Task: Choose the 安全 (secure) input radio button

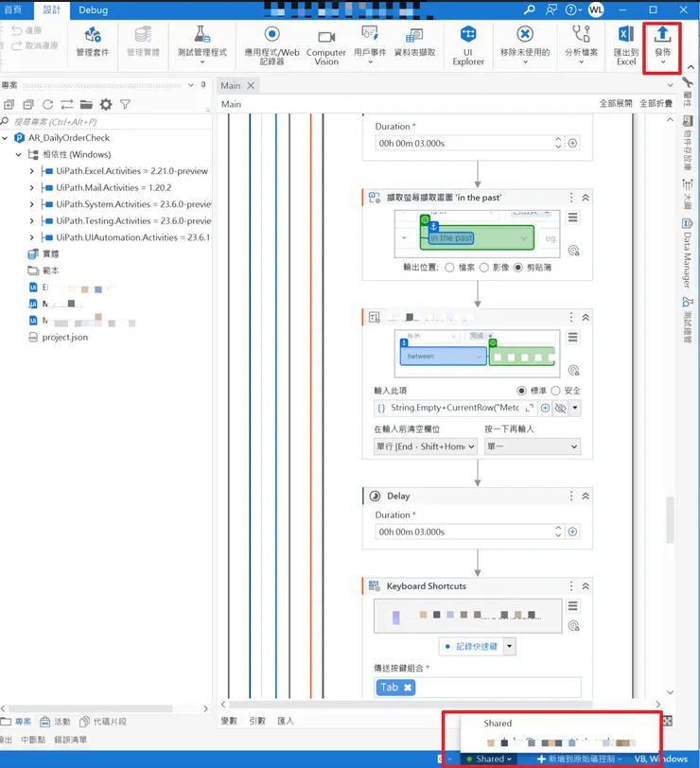Action: pyautogui.click(x=555, y=391)
